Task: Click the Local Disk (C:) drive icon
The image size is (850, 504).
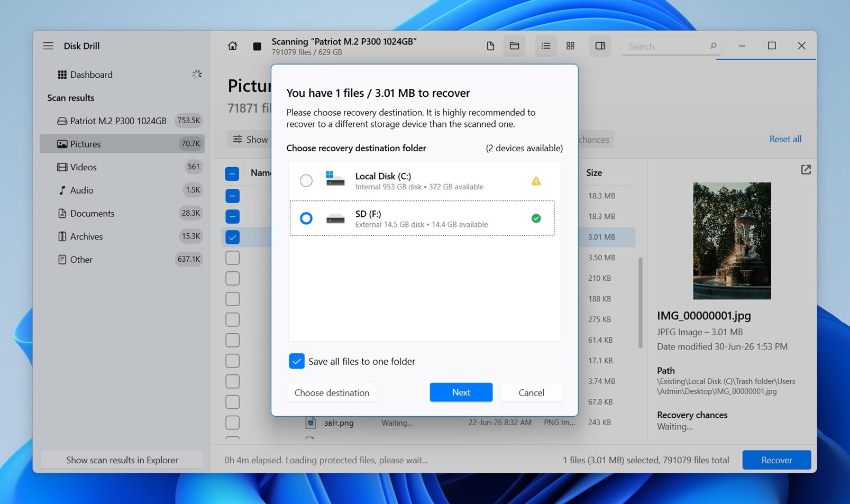Action: coord(335,179)
